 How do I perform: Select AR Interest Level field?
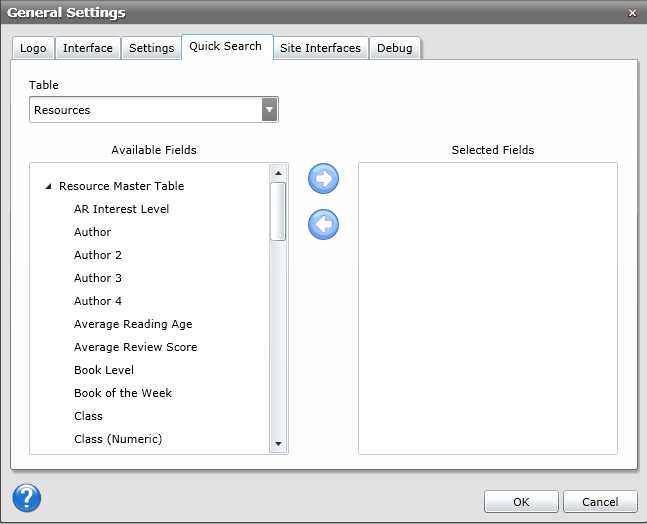point(121,209)
